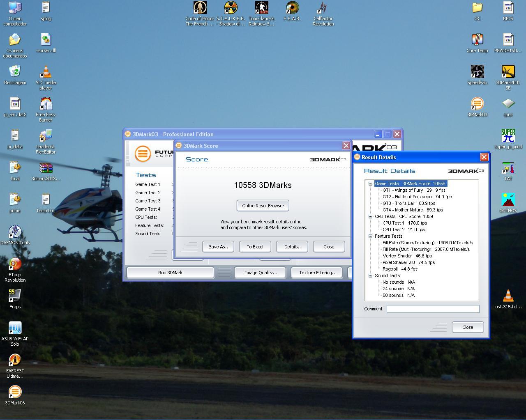Viewport: 526px width, 420px height.
Task: Launch super_pi_mod desktop icon
Action: point(508,135)
